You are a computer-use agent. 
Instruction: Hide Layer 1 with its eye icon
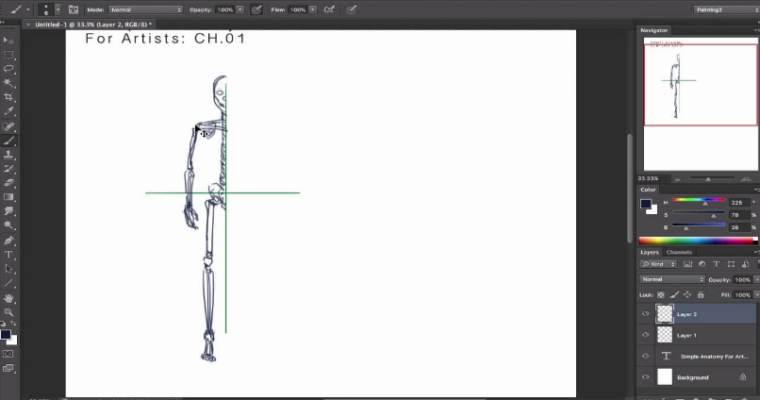coord(646,335)
